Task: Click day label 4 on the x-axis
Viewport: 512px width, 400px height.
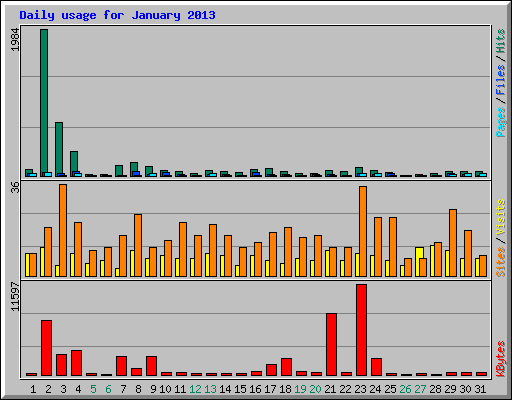Action: point(78,389)
